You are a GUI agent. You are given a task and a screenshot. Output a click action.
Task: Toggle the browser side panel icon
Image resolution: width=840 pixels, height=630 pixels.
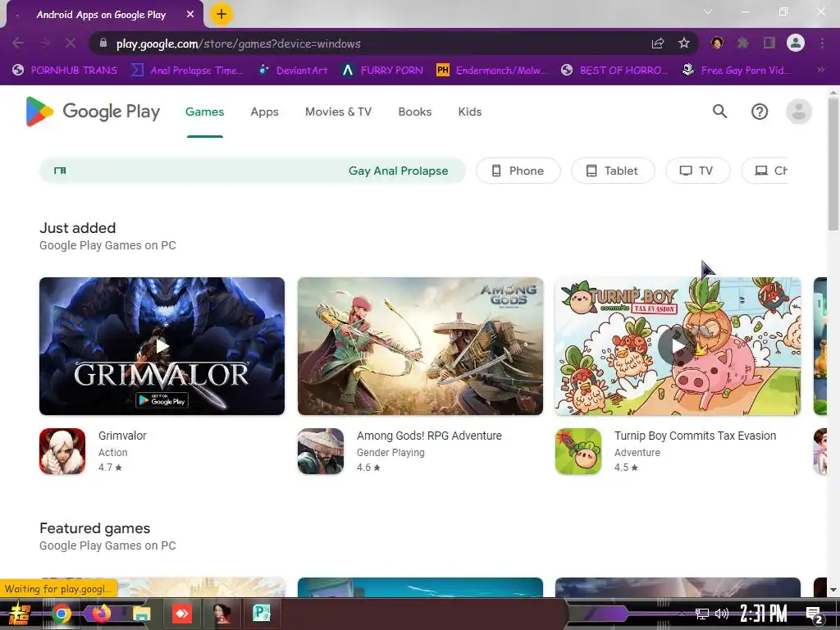(x=769, y=43)
